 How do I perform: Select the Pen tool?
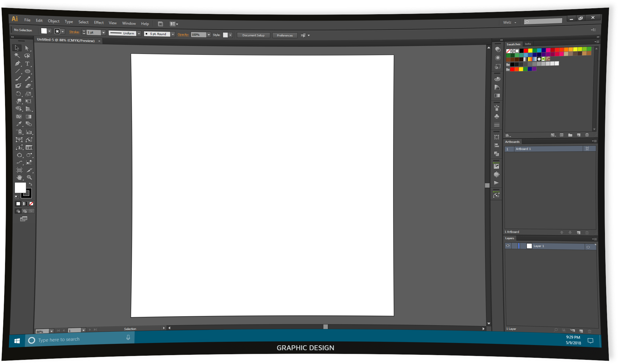(18, 63)
